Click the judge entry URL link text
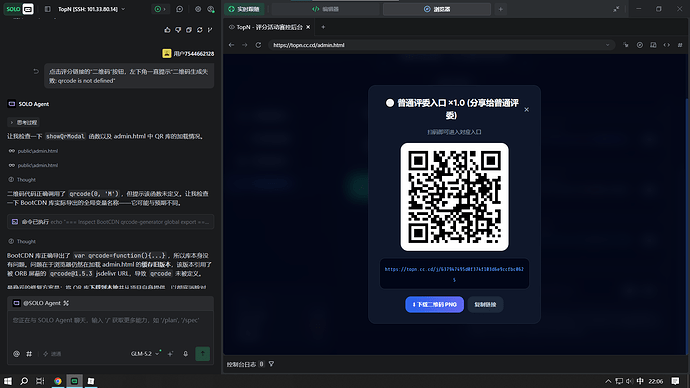This screenshot has width=690, height=388. point(454,274)
